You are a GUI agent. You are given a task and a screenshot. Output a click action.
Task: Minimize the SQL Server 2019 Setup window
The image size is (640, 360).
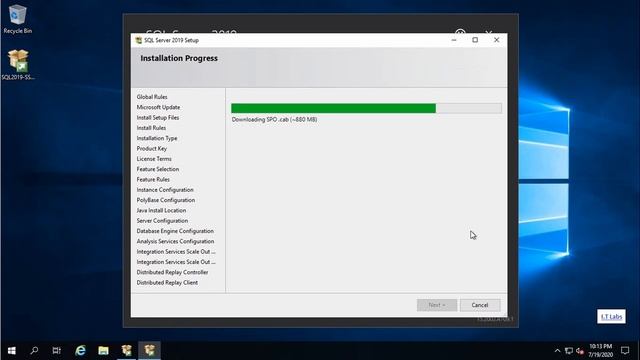point(454,40)
